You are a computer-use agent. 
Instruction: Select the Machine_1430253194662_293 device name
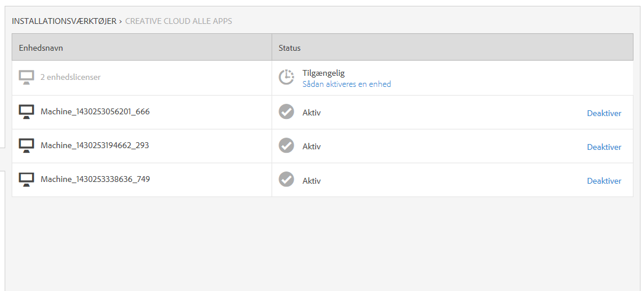[x=95, y=145]
